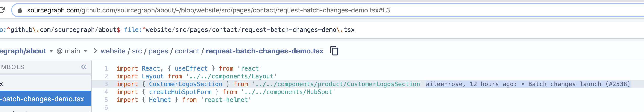Click line number 6
Screen dimensions: 644x112
106,107
